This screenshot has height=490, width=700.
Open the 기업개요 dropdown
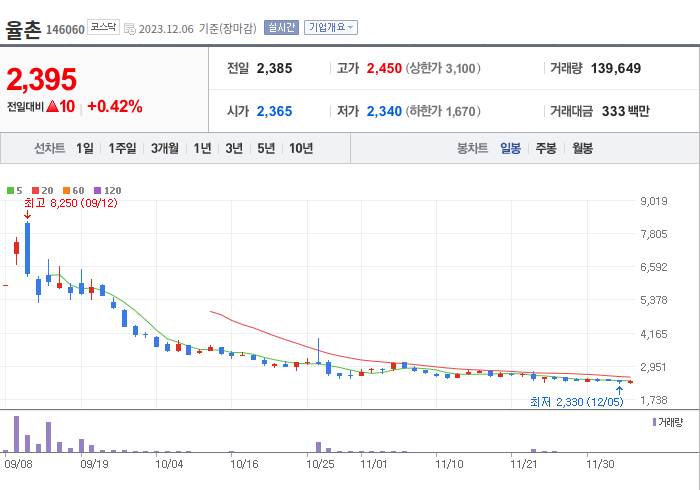coord(331,28)
